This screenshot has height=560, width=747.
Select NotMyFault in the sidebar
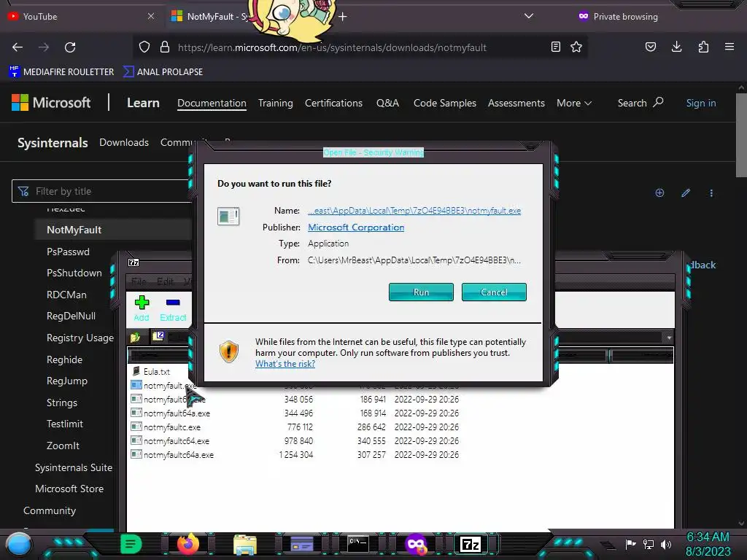74,230
